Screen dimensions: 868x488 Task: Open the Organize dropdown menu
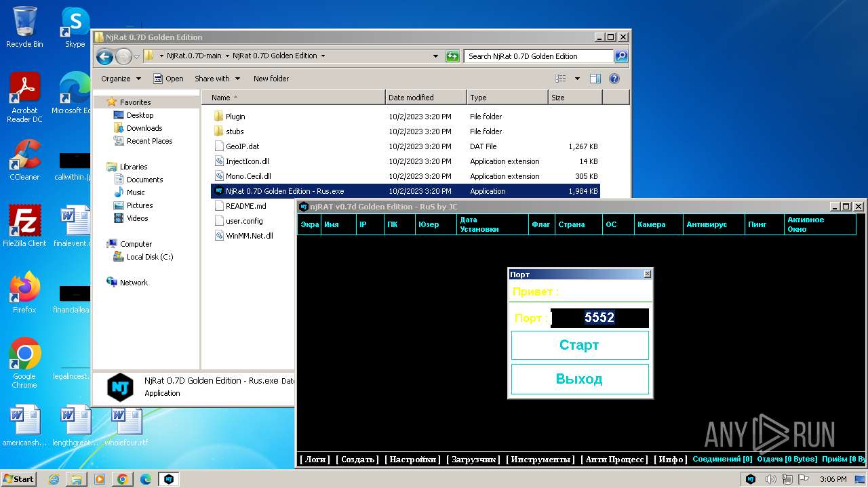(x=121, y=79)
